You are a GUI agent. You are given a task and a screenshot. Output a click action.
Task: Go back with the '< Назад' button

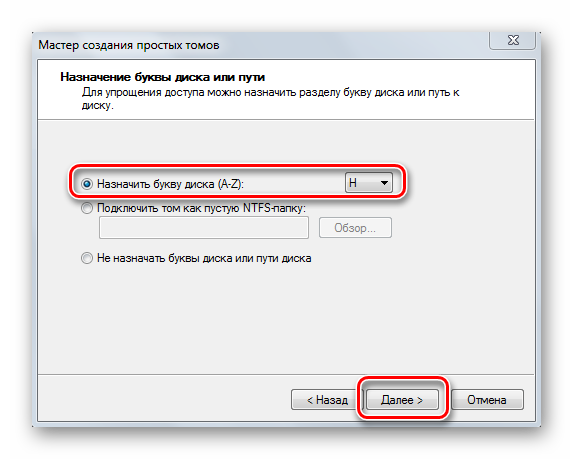(325, 400)
